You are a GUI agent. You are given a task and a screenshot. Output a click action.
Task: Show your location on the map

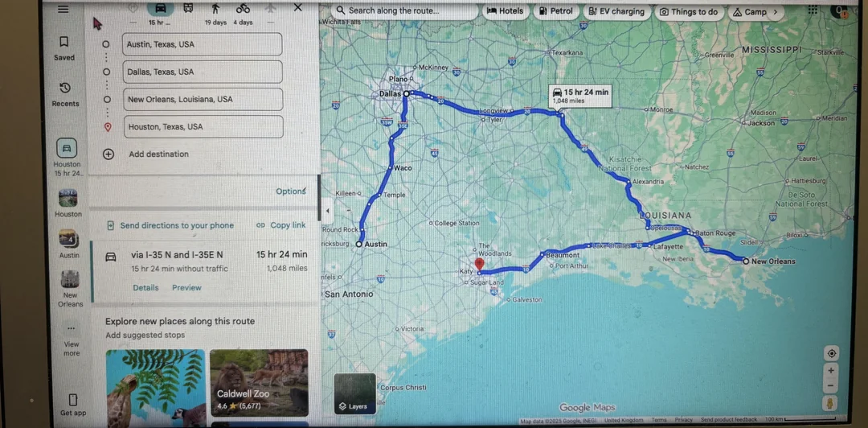[831, 353]
